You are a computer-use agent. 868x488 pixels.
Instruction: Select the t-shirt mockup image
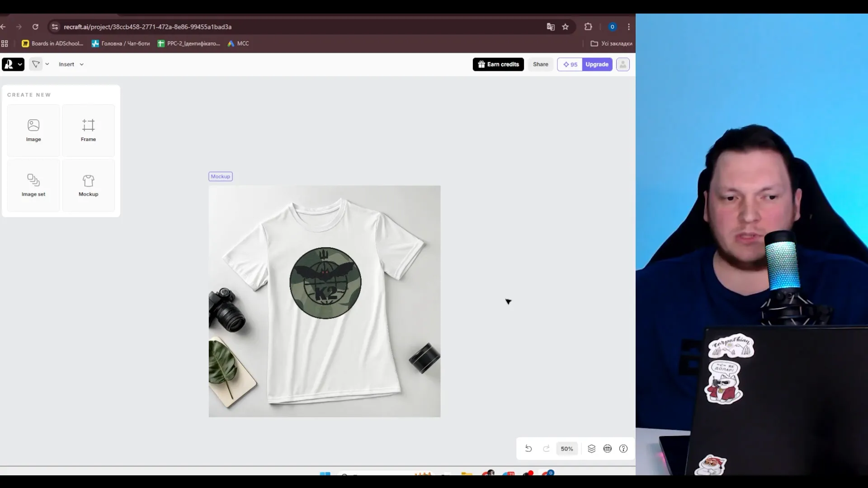click(325, 301)
